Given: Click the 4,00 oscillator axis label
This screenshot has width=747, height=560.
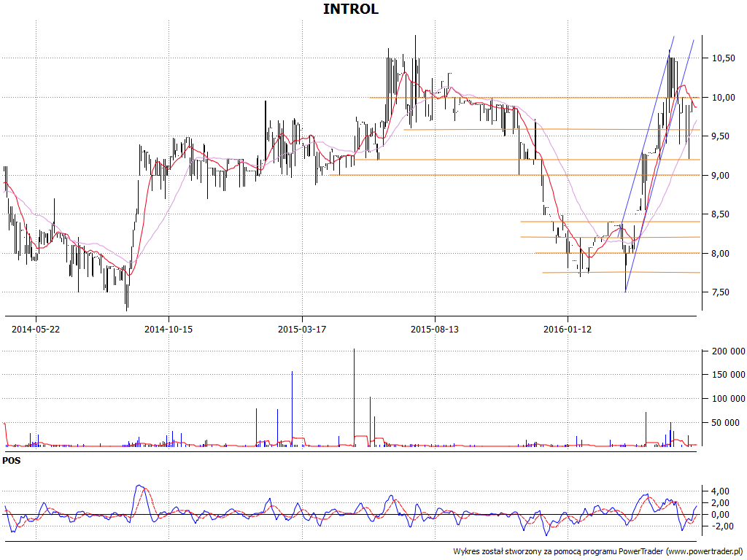Looking at the screenshot, I should click(x=721, y=491).
